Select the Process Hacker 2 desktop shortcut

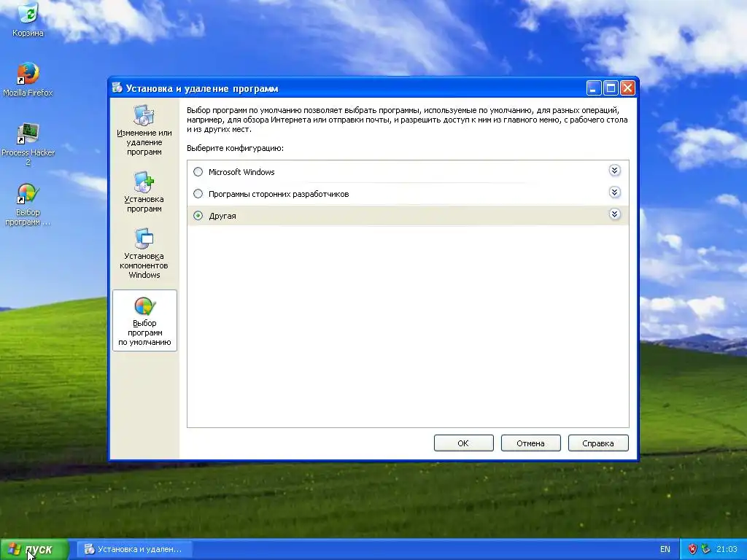coord(28,144)
